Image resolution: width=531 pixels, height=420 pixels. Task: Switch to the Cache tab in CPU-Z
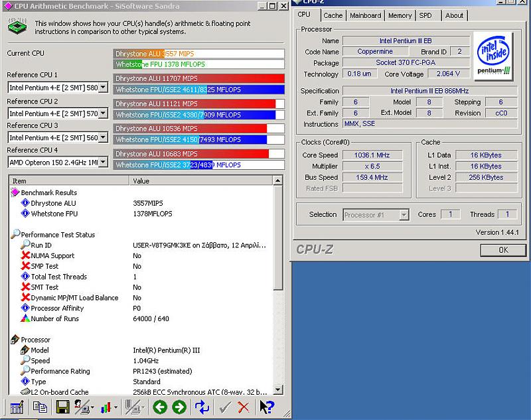(x=333, y=15)
